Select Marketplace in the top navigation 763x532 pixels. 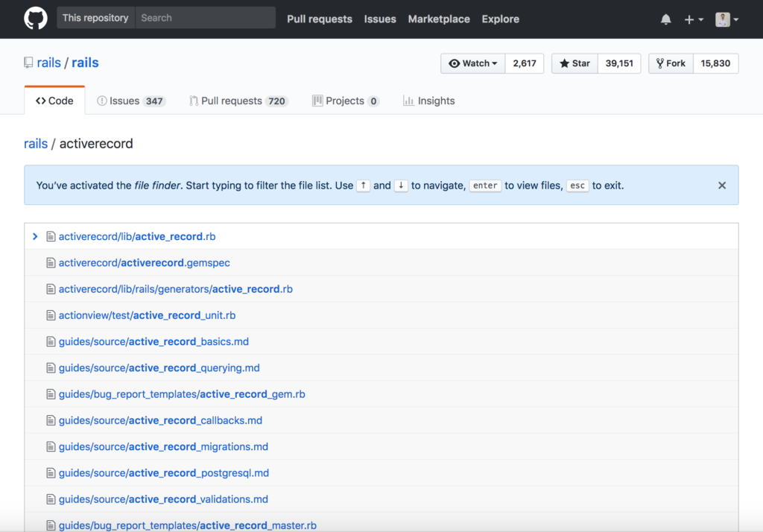[x=439, y=19]
